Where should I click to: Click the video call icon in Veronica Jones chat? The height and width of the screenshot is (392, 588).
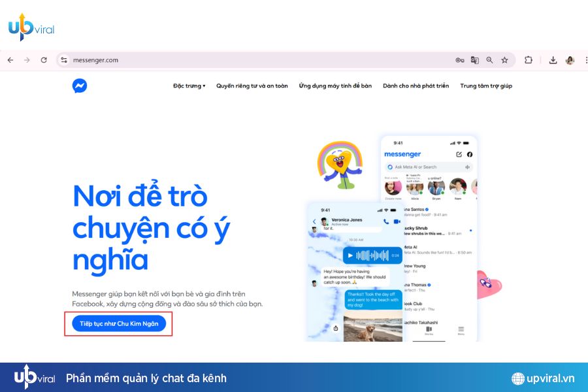coord(397,221)
